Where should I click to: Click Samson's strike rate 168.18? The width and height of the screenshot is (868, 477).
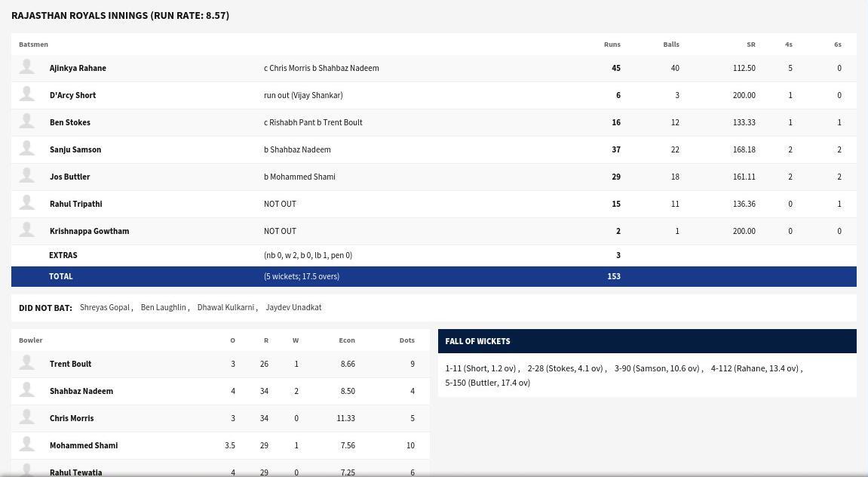coord(744,149)
